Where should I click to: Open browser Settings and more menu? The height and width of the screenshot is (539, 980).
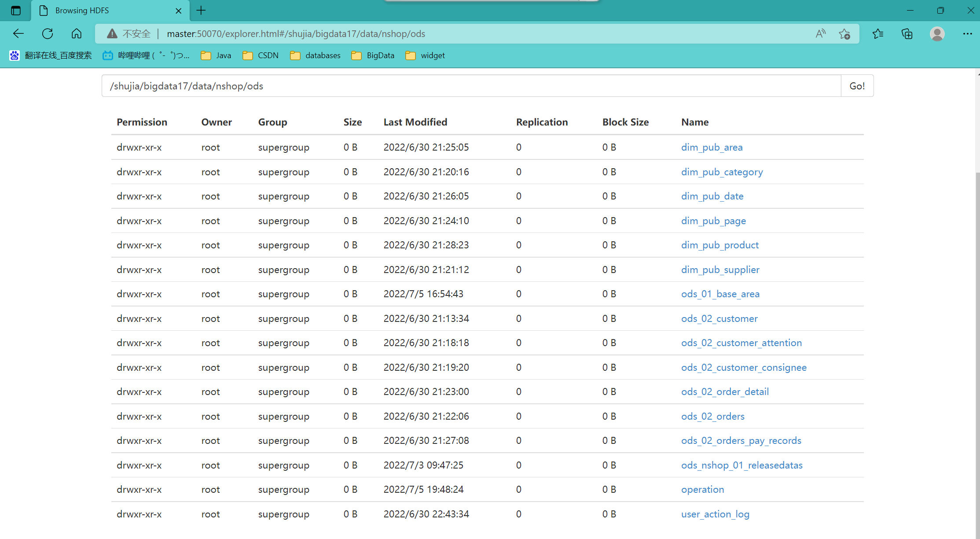coord(967,34)
